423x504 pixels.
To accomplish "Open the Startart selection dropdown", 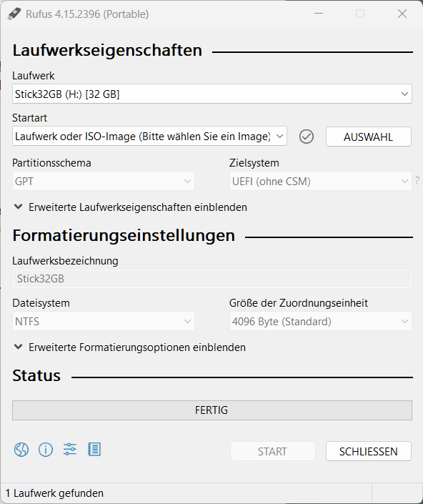I will (149, 137).
